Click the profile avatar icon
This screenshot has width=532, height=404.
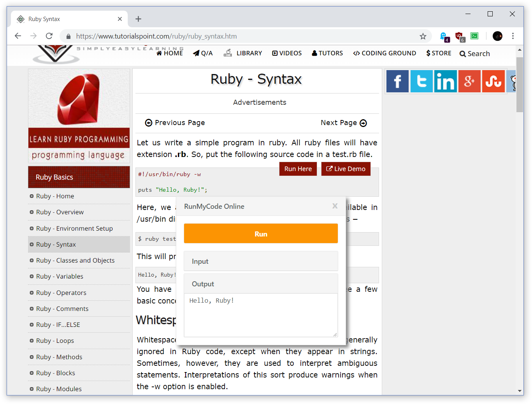tap(497, 36)
